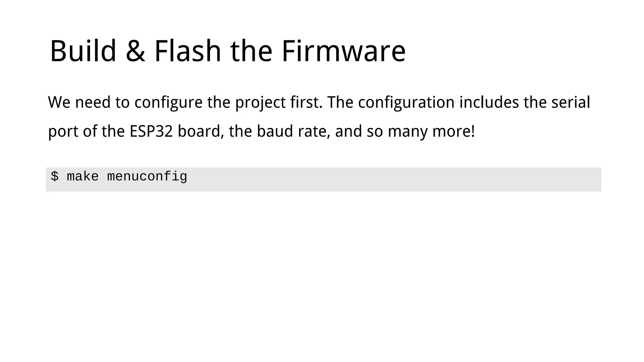Image resolution: width=644 pixels, height=362 pixels.
Task: Click the word 'serial' ending the first line
Action: pos(571,102)
